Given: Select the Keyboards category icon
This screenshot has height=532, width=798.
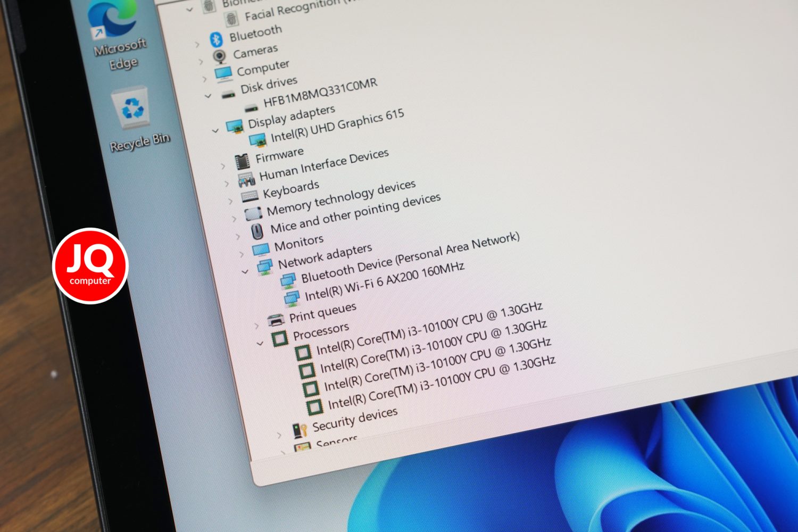Looking at the screenshot, I should 250,197.
